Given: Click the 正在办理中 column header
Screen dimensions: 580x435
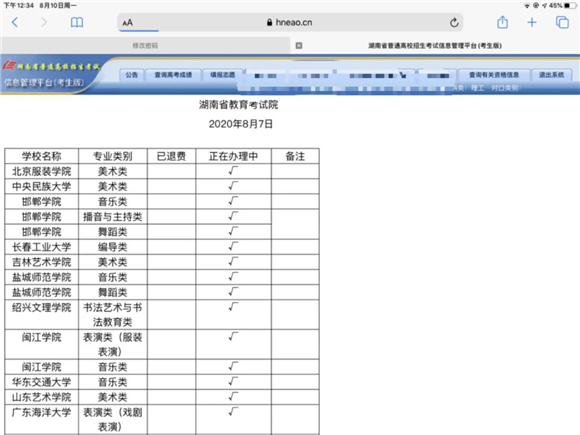Looking at the screenshot, I should tap(233, 156).
